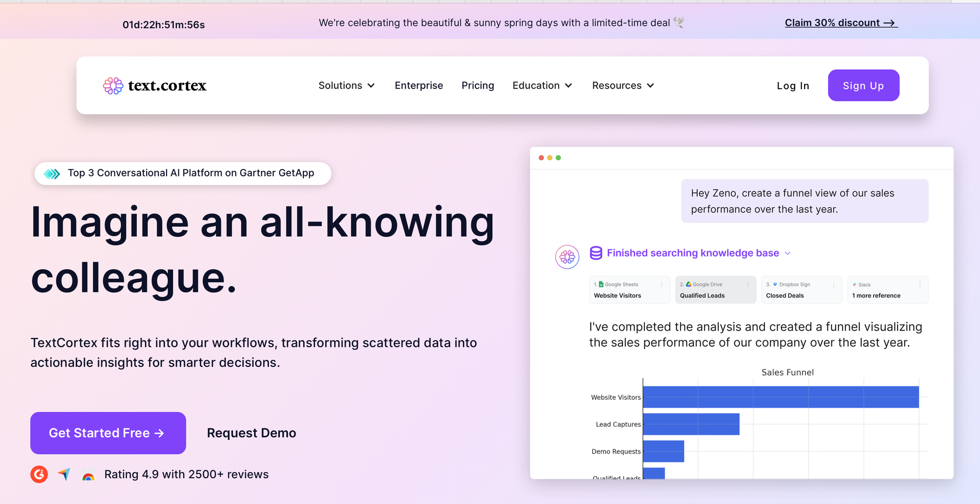This screenshot has height=504, width=980.
Task: Click the Demo Requests bar in the chart
Action: coord(663,451)
